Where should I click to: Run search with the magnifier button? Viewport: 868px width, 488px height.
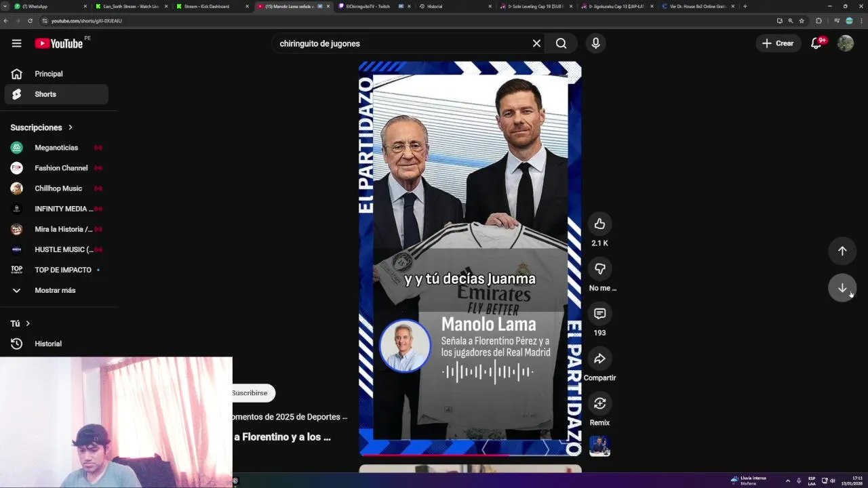tap(561, 43)
